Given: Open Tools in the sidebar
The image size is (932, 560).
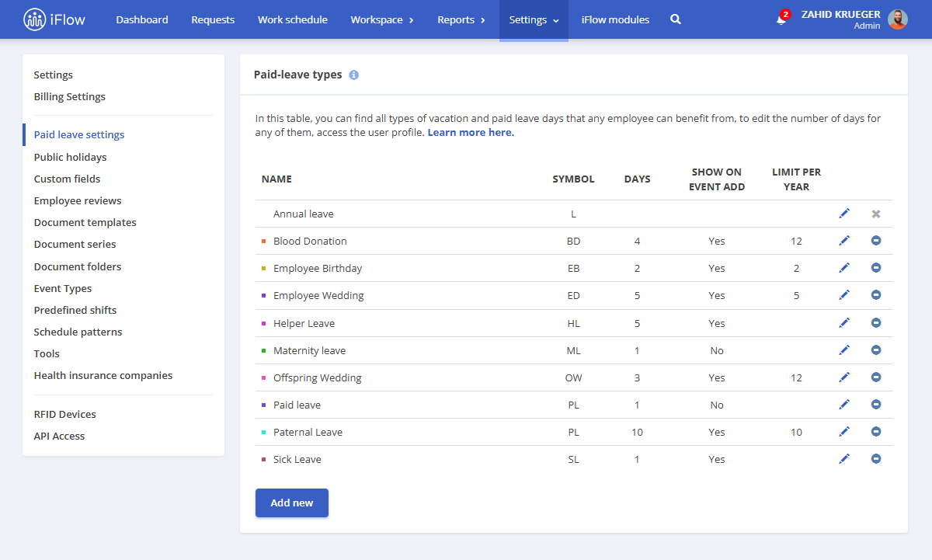Looking at the screenshot, I should click(x=47, y=354).
